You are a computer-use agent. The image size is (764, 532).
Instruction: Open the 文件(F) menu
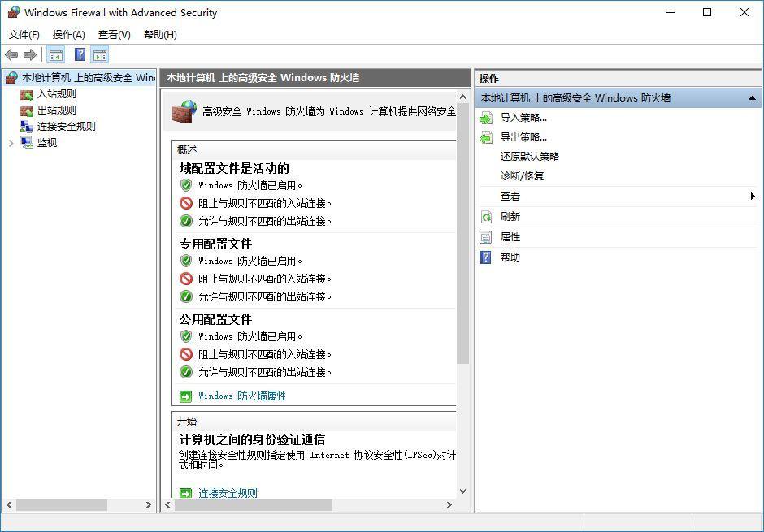click(x=24, y=35)
